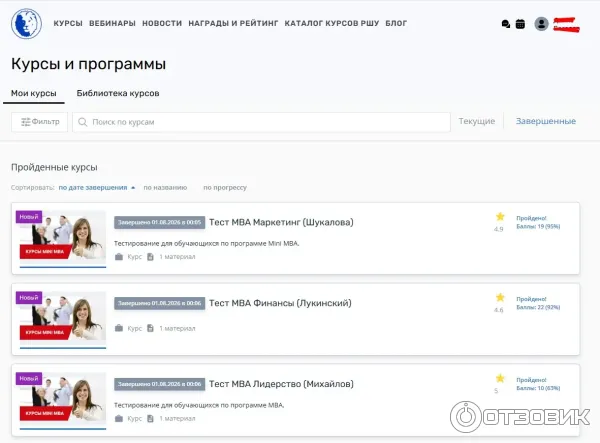
Task: Open Тест MBA Маркетинг (Шукалова) course
Action: [x=281, y=222]
